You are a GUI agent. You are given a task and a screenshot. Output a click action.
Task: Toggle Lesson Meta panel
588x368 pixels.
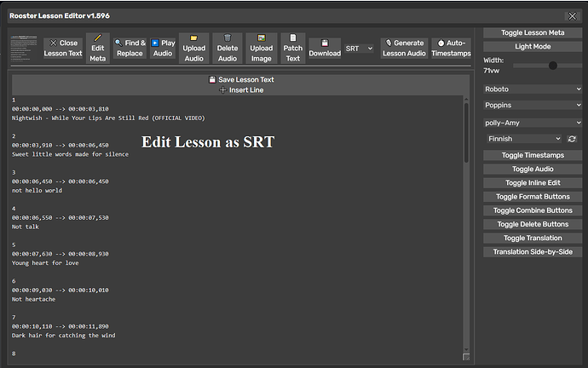coord(533,32)
